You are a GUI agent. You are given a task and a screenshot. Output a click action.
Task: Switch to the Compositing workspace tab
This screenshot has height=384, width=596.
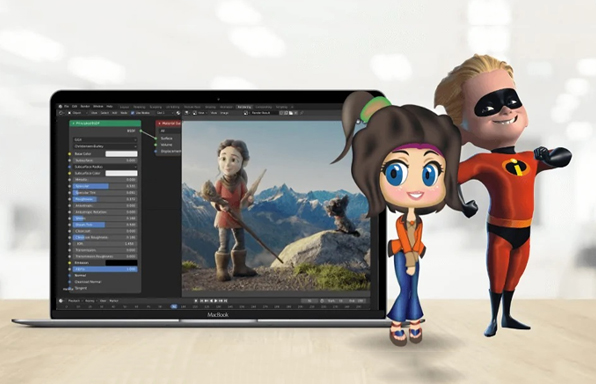263,107
